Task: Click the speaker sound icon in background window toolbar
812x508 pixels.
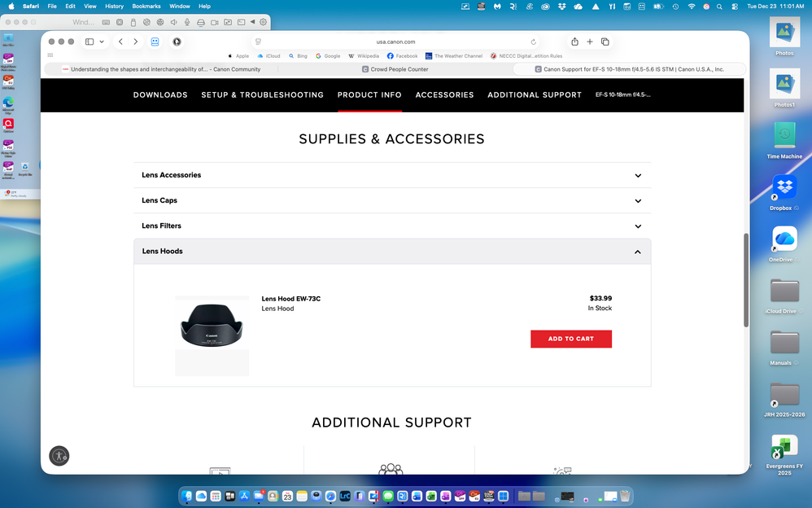Action: (x=173, y=22)
